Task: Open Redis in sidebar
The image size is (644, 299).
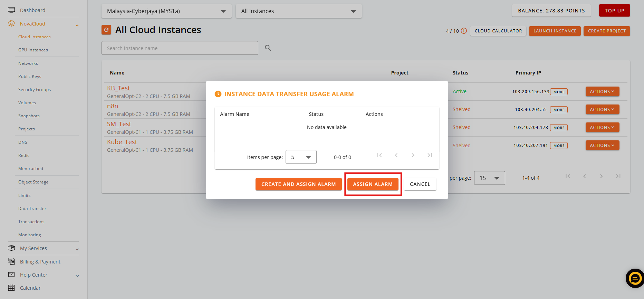Action: (x=24, y=156)
